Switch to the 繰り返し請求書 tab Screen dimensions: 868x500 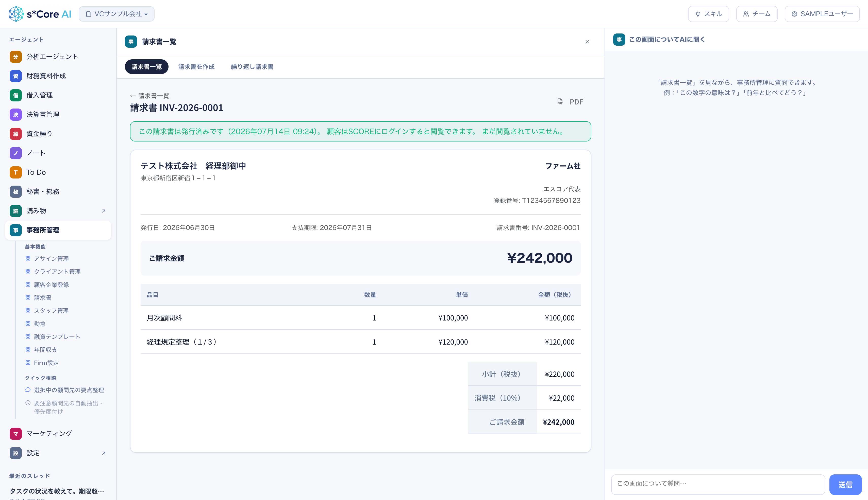[252, 67]
